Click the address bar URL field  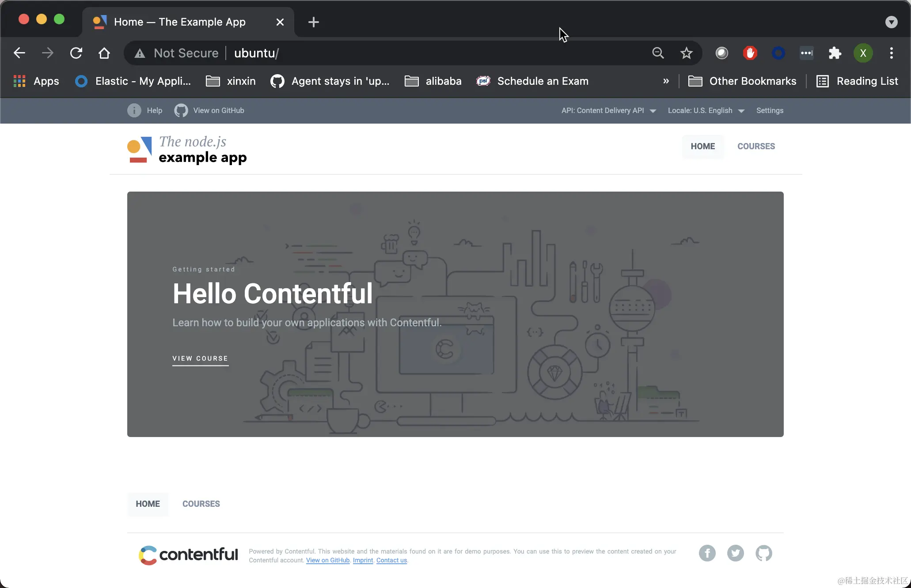click(398, 53)
